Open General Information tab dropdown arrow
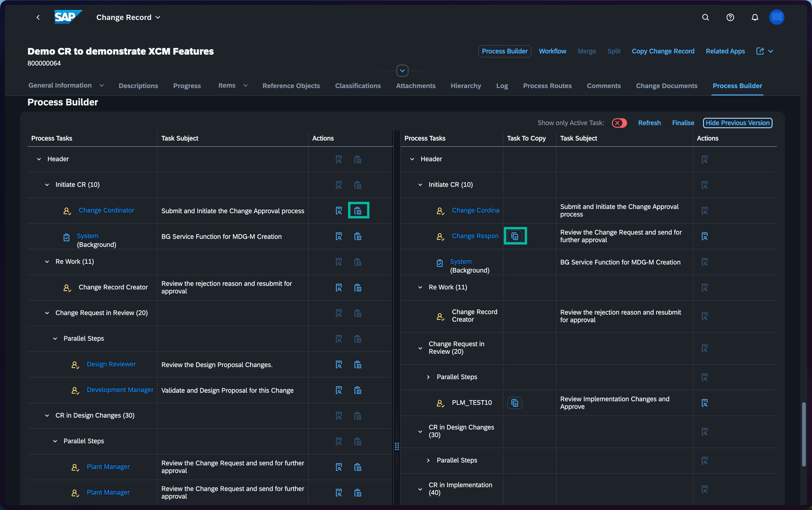 [x=102, y=86]
